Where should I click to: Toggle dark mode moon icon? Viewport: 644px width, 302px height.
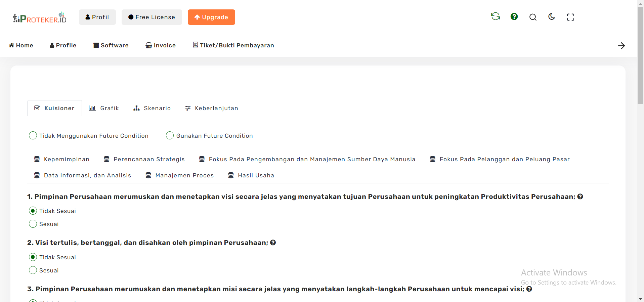point(552,17)
